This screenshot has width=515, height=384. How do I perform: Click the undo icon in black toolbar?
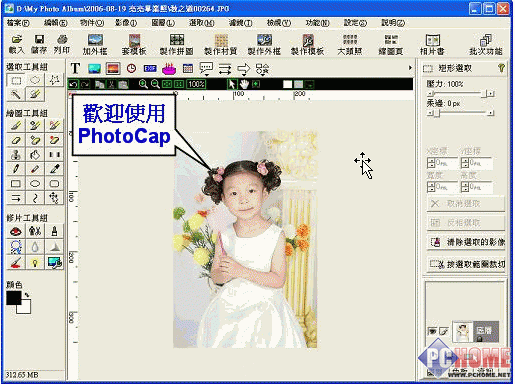pyautogui.click(x=73, y=84)
